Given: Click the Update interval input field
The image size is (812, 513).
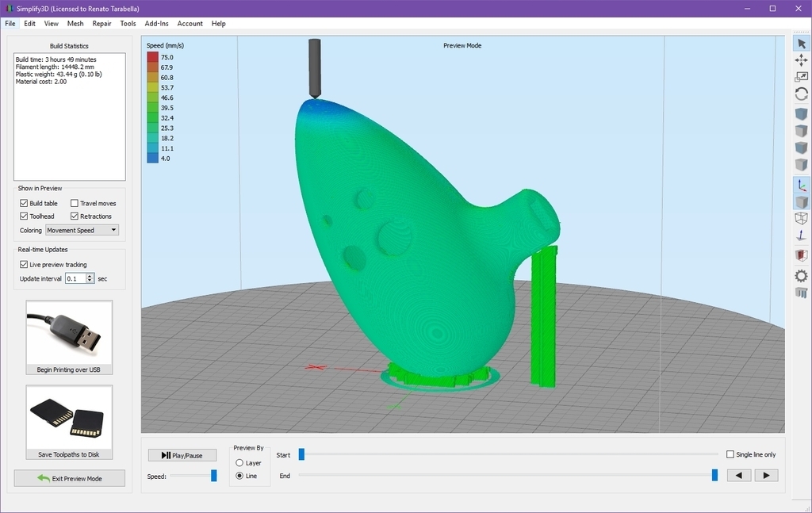Looking at the screenshot, I should tap(75, 279).
